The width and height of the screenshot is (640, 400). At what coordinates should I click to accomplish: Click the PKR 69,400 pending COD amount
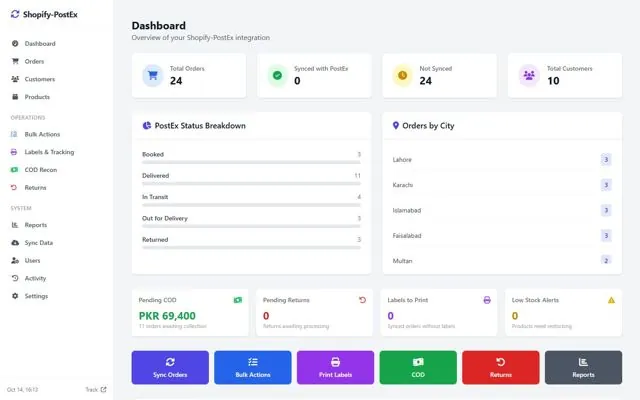(167, 316)
